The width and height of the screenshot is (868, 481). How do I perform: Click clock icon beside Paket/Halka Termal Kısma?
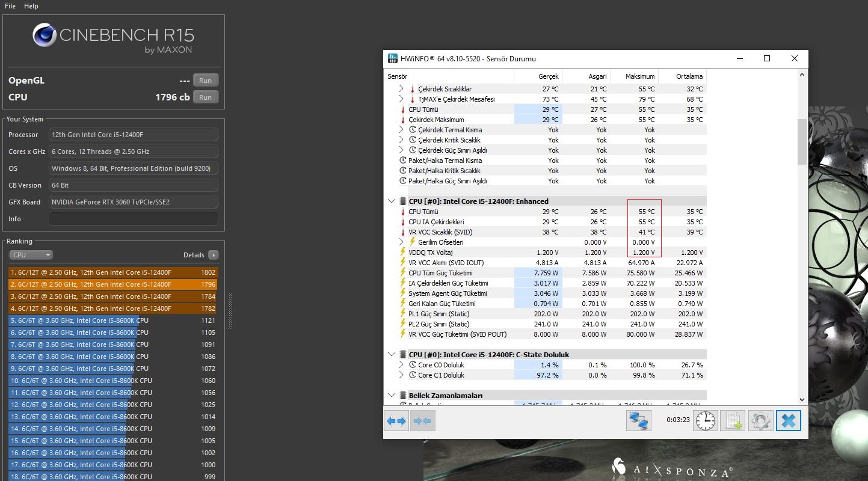[403, 161]
